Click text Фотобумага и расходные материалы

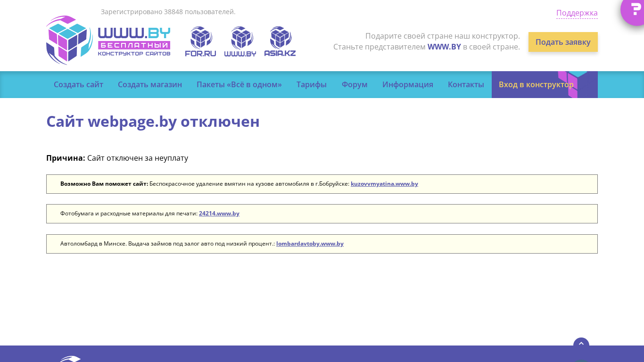pos(129,214)
